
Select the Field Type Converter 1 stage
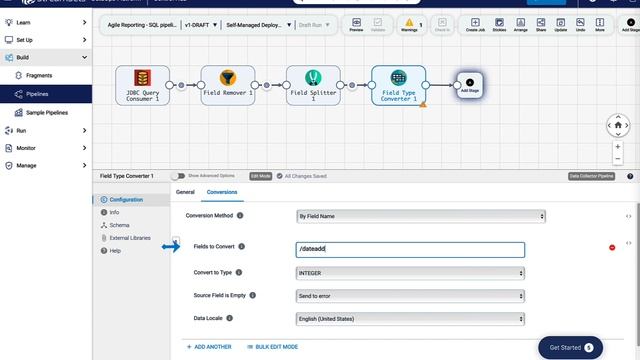[x=398, y=85]
